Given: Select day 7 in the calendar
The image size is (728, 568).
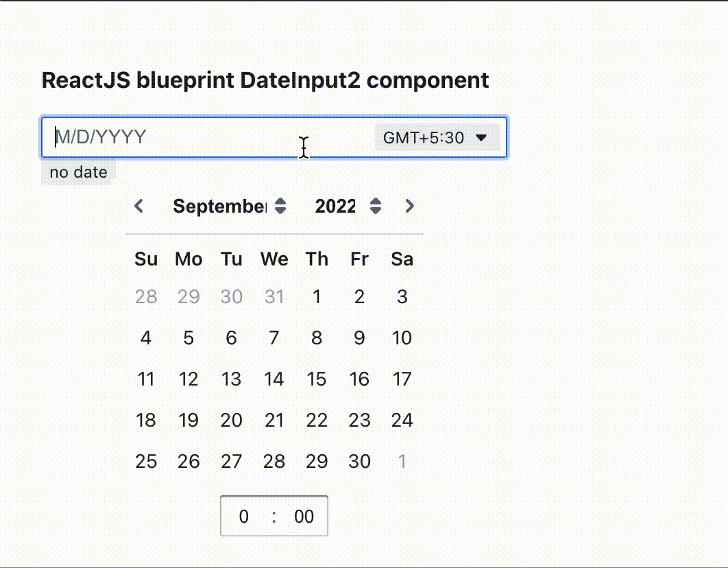Looking at the screenshot, I should [274, 338].
